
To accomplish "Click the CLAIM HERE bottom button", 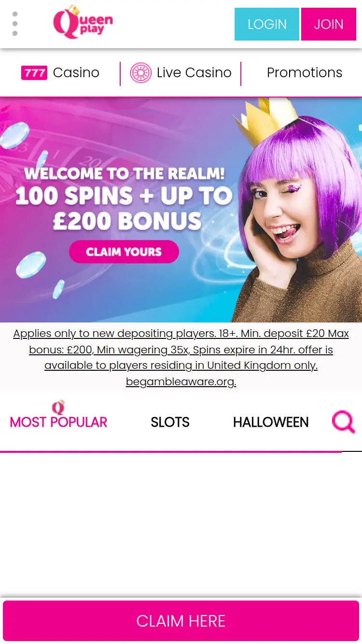I will [181, 621].
